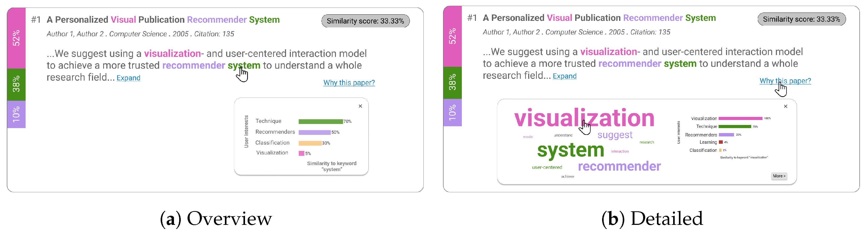Click the Similarity score badge in Overview panel
Viewport: 868px width, 234px height.
coord(365,21)
